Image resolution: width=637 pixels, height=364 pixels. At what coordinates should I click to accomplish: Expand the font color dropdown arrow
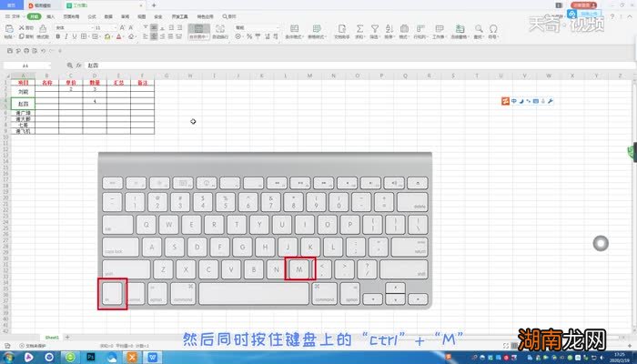pyautogui.click(x=124, y=37)
